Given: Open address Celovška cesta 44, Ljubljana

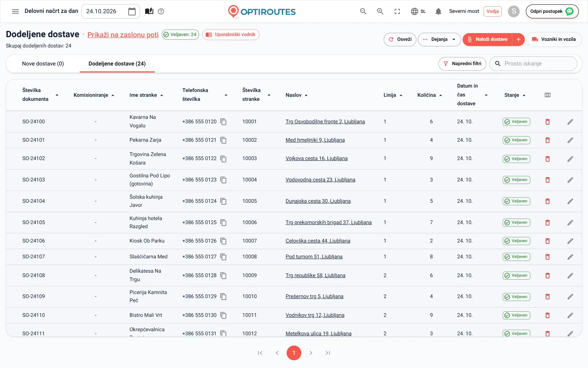Looking at the screenshot, I should click(x=318, y=241).
